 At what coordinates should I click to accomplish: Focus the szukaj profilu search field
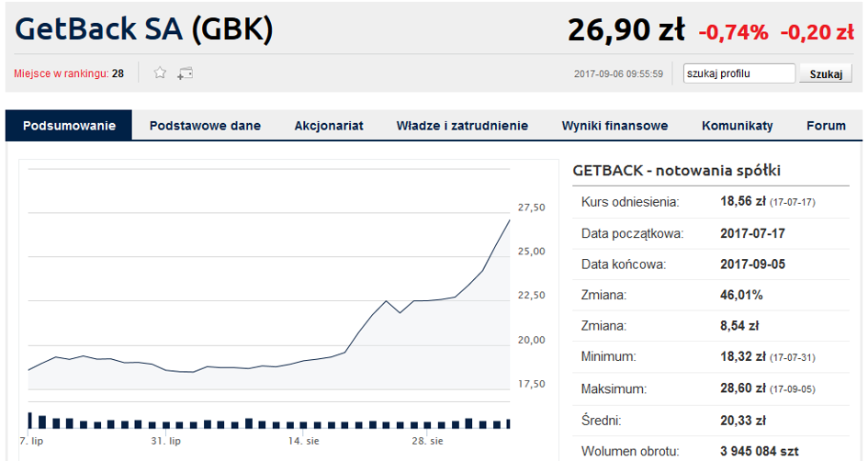pos(738,73)
